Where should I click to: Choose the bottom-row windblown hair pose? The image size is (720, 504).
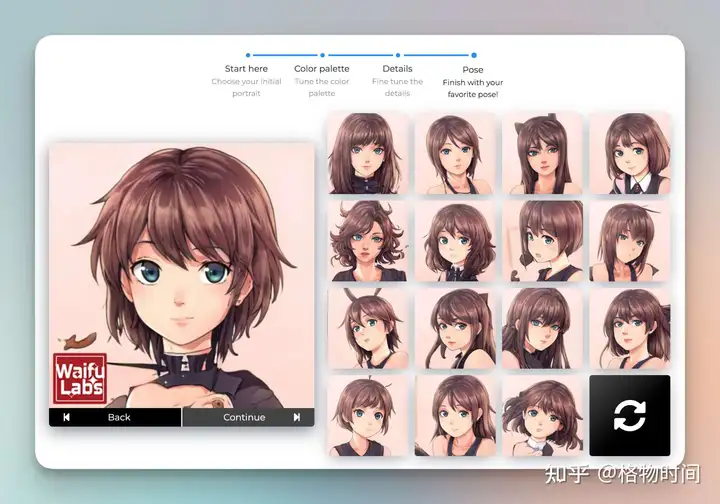click(542, 415)
